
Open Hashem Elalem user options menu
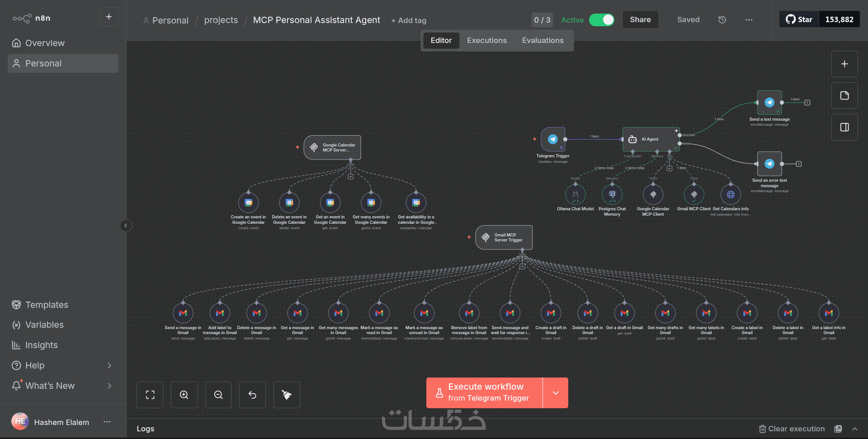click(107, 422)
